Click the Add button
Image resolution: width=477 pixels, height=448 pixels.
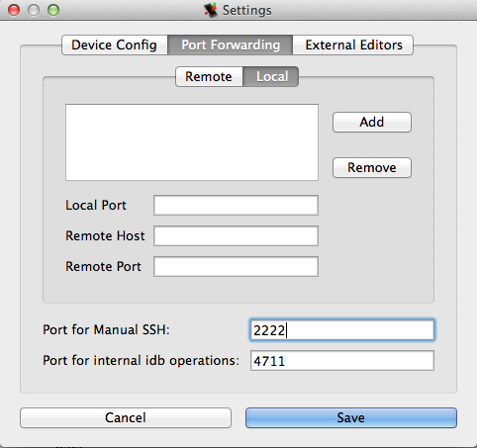coord(372,123)
